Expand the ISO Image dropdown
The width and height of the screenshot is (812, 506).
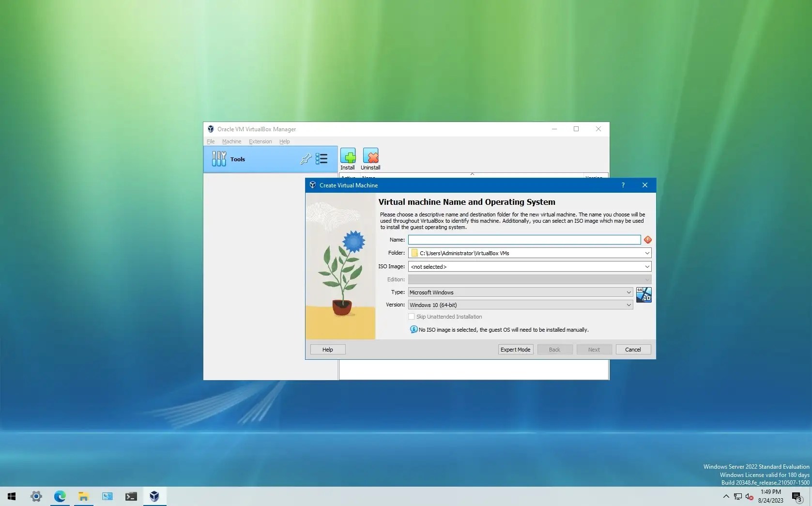pos(647,266)
